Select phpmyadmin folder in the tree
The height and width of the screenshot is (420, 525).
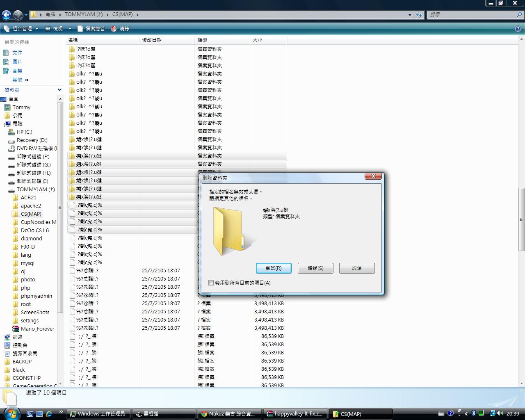(x=36, y=296)
